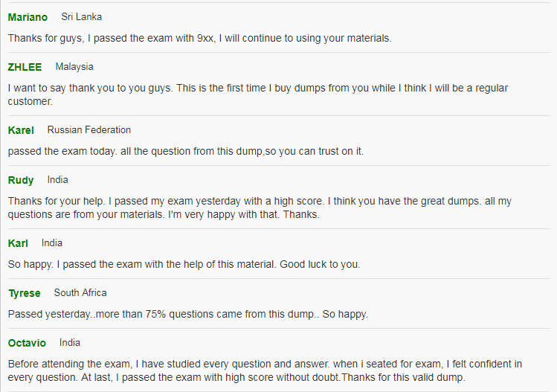Click the reviewer name Karel

(21, 130)
